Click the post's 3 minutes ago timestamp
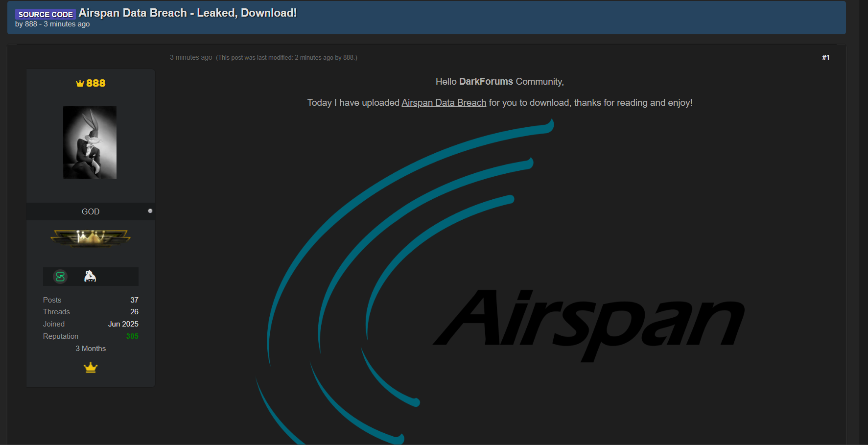868x445 pixels. [x=191, y=57]
